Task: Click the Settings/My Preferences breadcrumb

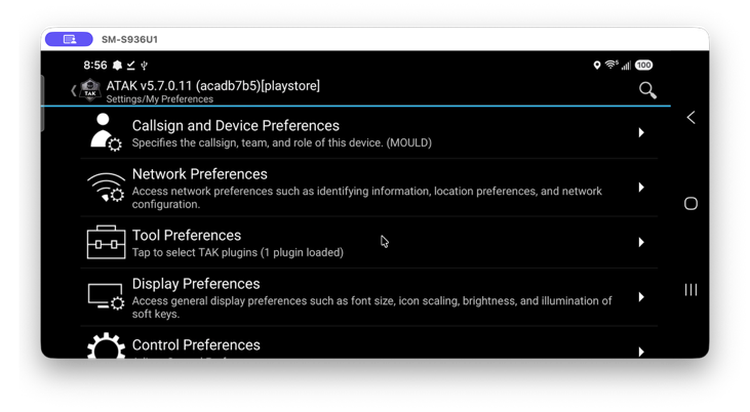Action: tap(160, 99)
